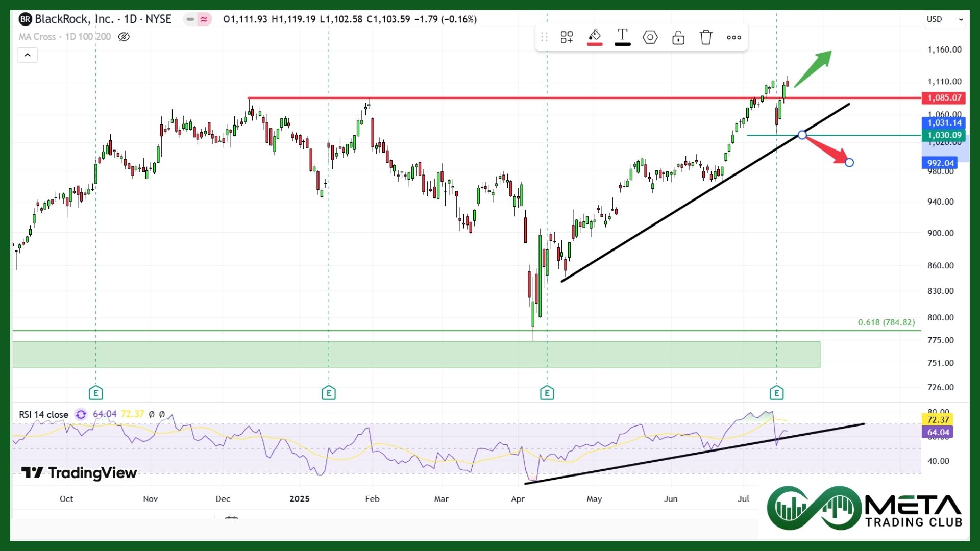
Task: Click the earnings marker near April
Action: coord(547,393)
